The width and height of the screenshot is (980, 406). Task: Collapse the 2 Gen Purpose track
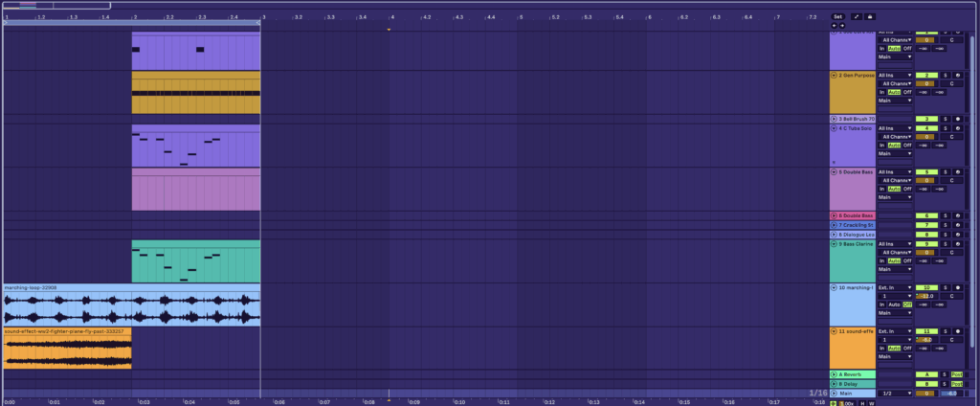(x=835, y=75)
